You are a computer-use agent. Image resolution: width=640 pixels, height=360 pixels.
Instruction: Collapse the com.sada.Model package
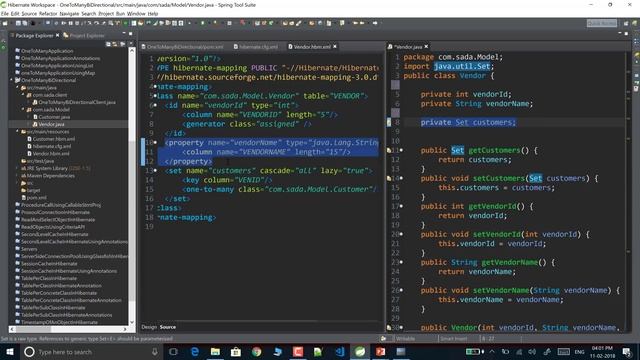(x=23, y=109)
